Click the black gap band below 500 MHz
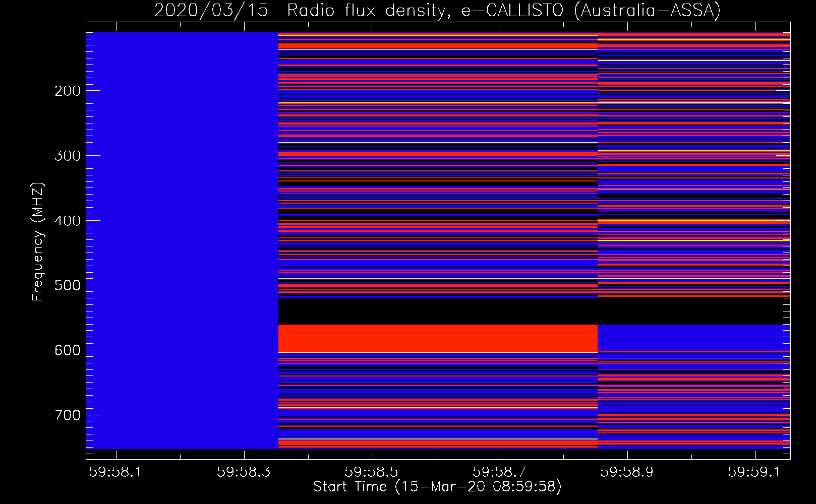Image resolution: width=816 pixels, height=504 pixels. coord(534,311)
